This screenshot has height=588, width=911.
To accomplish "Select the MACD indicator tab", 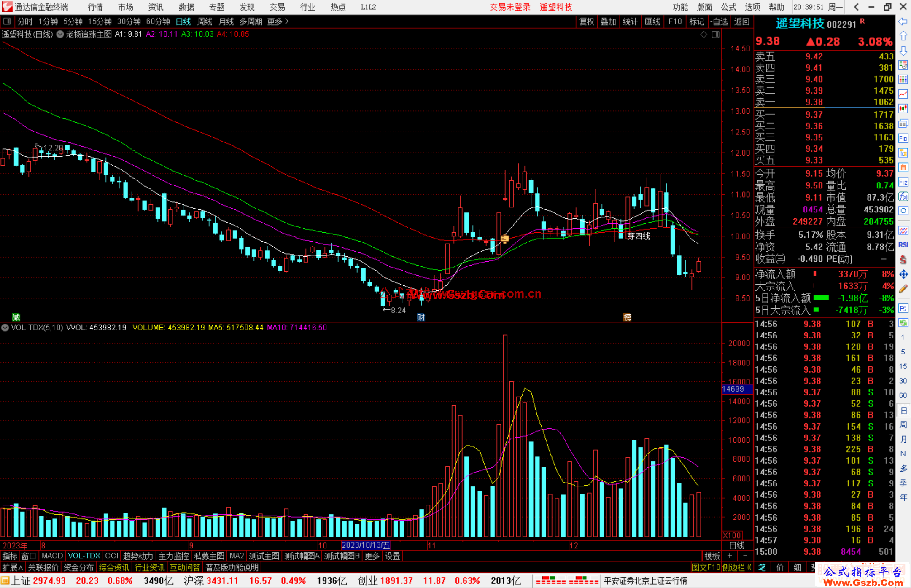I will click(x=52, y=556).
